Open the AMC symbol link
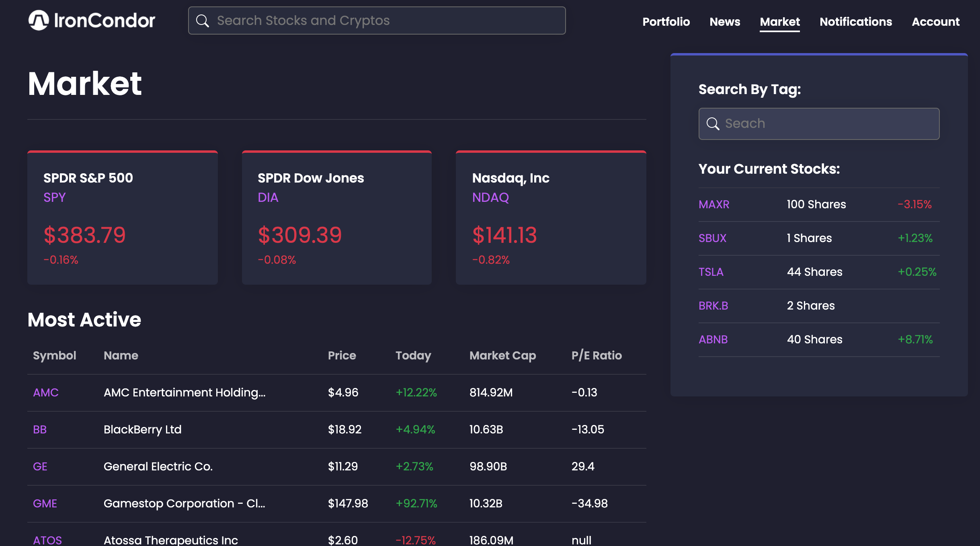 46,392
